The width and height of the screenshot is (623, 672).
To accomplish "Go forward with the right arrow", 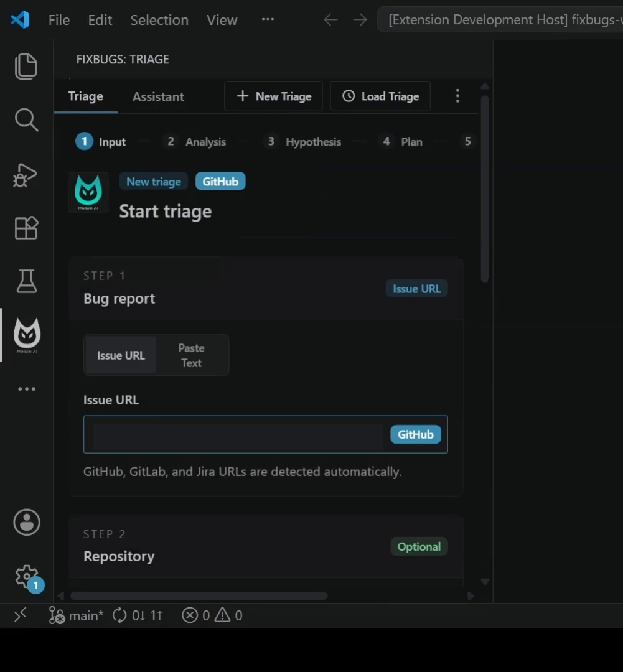I will click(x=360, y=20).
